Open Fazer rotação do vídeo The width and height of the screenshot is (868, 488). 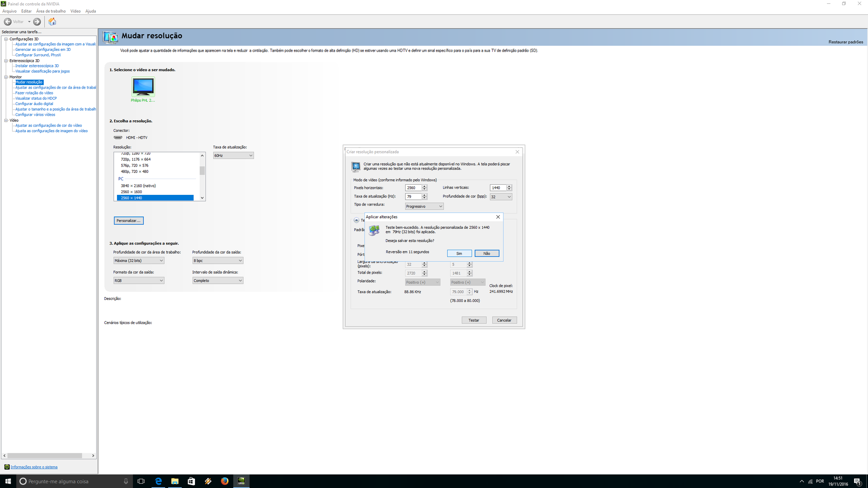(34, 93)
